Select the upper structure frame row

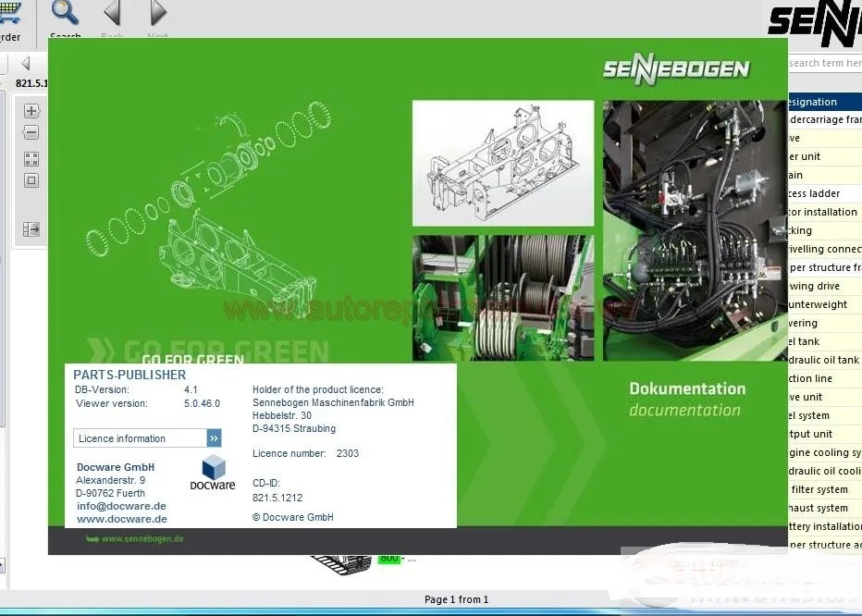[x=825, y=267]
